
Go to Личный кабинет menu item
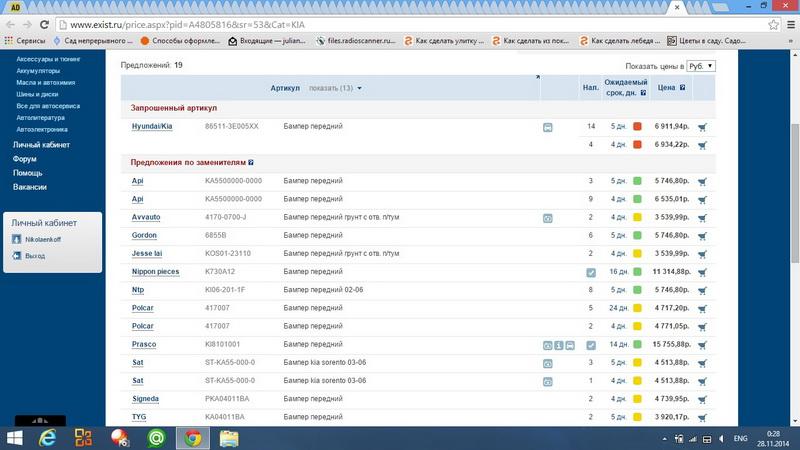point(41,145)
